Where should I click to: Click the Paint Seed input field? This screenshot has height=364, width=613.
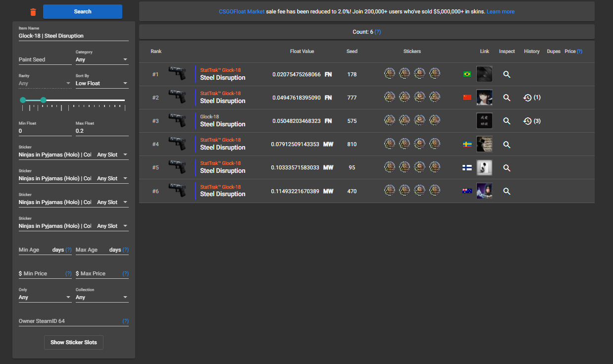click(x=45, y=59)
